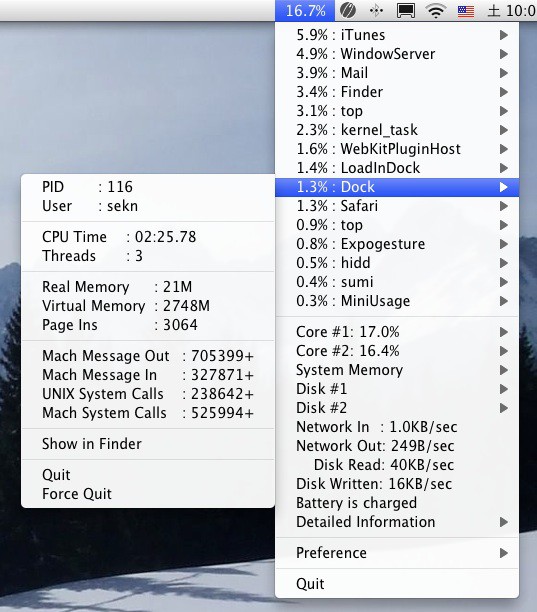The height and width of the screenshot is (612, 537).
Task: Click the US flag input menu icon
Action: click(x=466, y=11)
